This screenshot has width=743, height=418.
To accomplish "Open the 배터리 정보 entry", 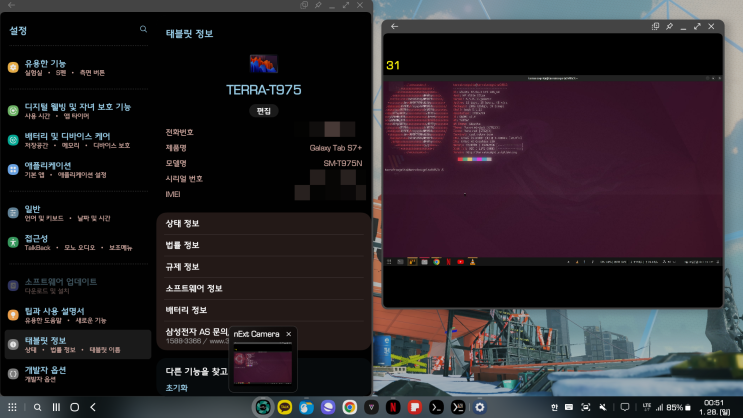I will click(x=263, y=310).
